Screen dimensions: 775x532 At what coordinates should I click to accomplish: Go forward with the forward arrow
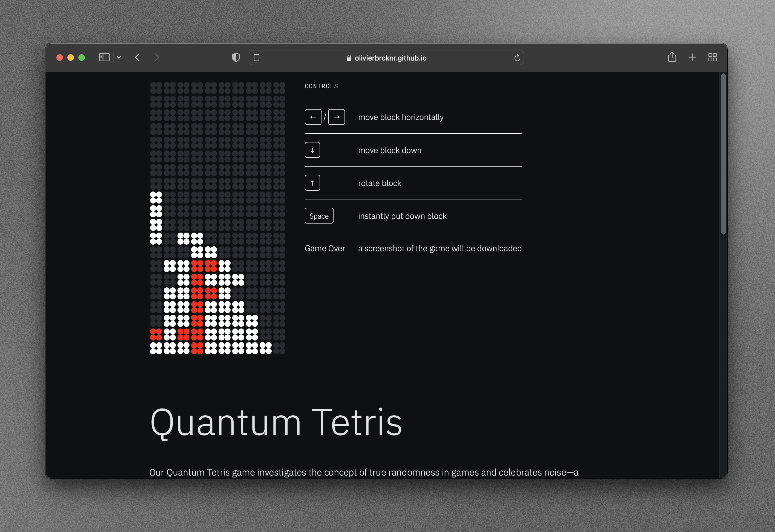(157, 57)
